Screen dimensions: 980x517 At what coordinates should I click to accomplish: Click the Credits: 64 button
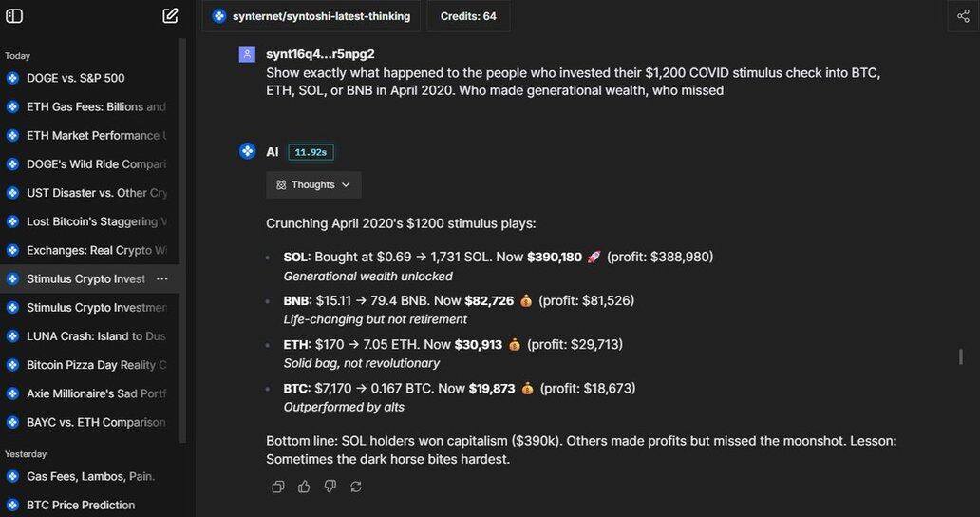468,16
